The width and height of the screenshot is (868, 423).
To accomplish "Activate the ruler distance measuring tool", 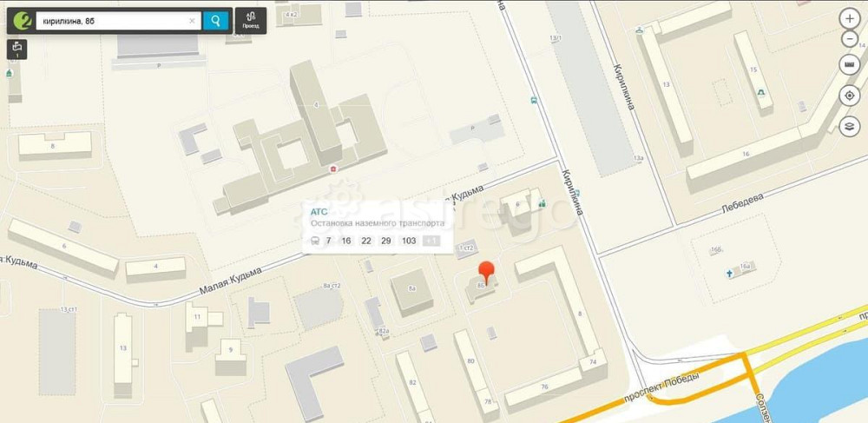I will coord(850,65).
